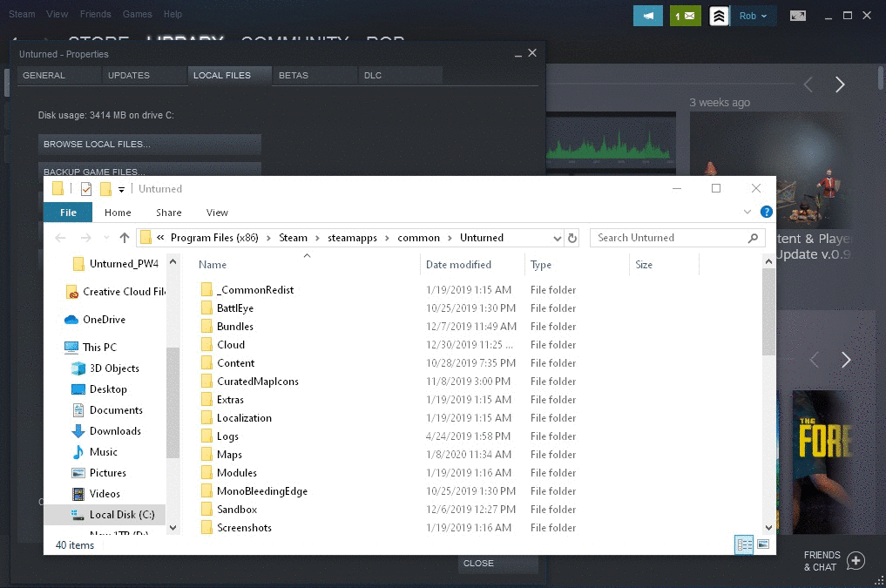Image resolution: width=886 pixels, height=588 pixels.
Task: Click the Explorer forward arrow
Action: tap(86, 238)
